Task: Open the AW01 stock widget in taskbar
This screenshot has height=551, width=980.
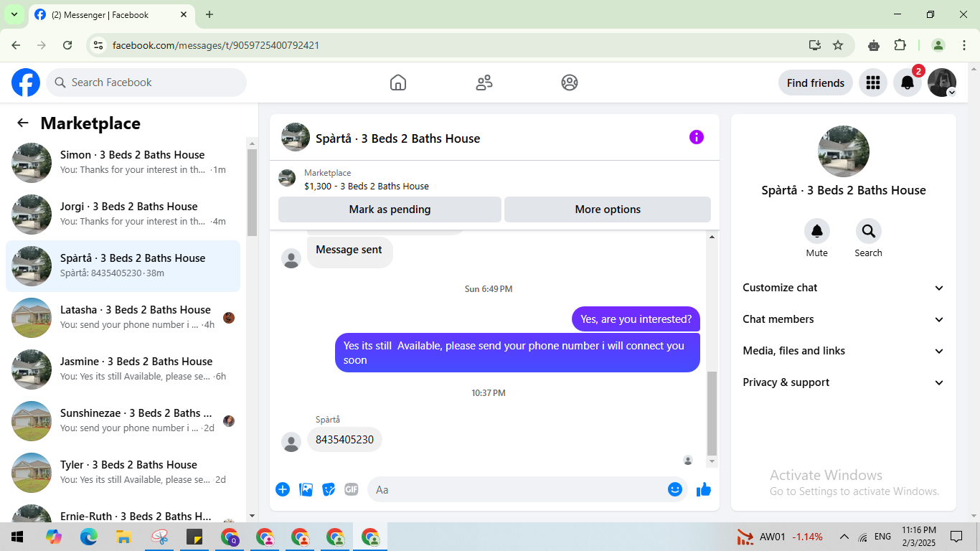Action: click(780, 537)
